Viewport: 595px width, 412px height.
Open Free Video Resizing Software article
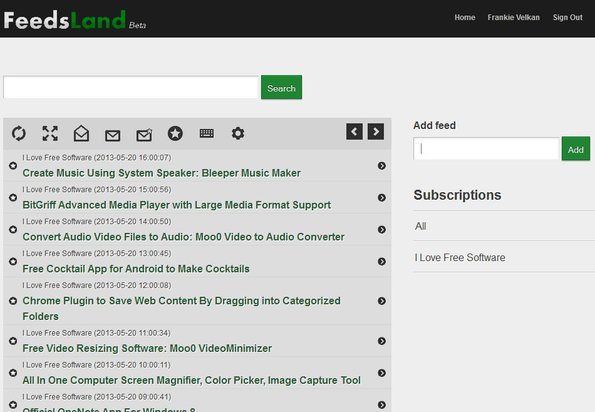point(147,348)
